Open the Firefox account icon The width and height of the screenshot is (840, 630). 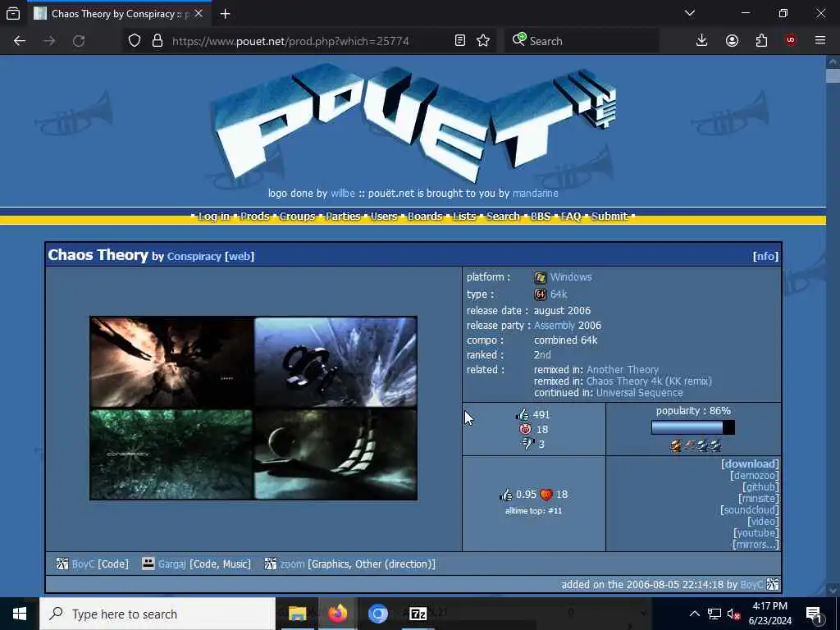coord(732,41)
